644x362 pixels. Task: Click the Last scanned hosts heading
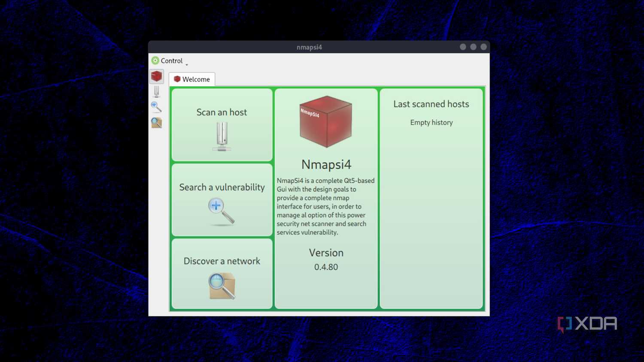click(x=431, y=104)
